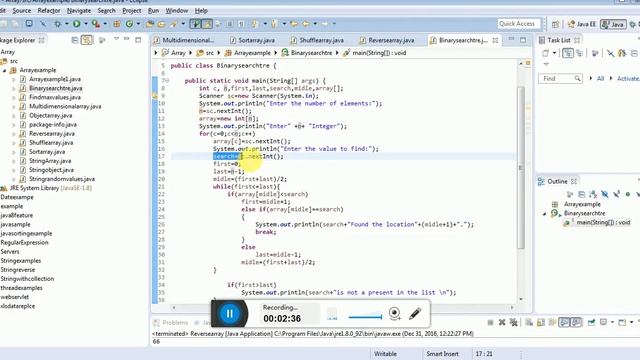Toggle Scheduled view in Task List
Viewport: 640px width, 360px height.
coord(580,53)
